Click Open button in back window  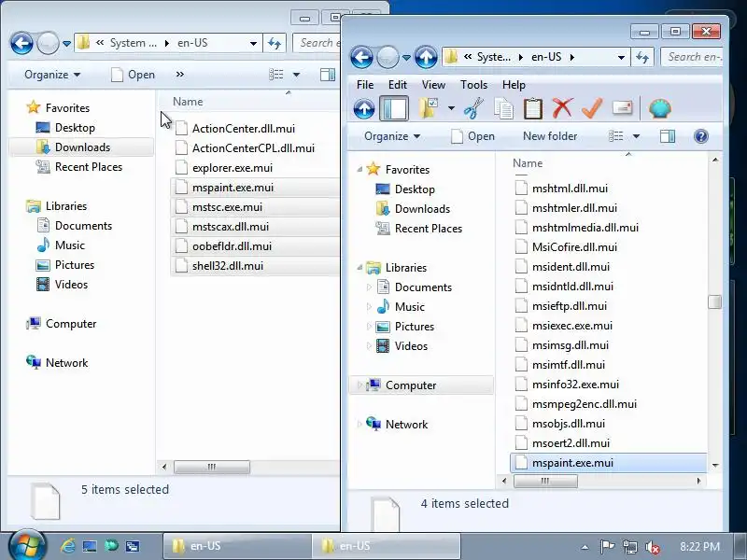pyautogui.click(x=134, y=75)
